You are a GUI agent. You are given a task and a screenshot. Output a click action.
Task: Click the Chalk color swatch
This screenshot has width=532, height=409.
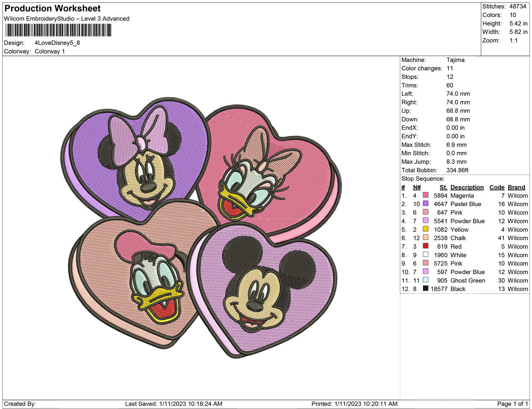pos(425,238)
